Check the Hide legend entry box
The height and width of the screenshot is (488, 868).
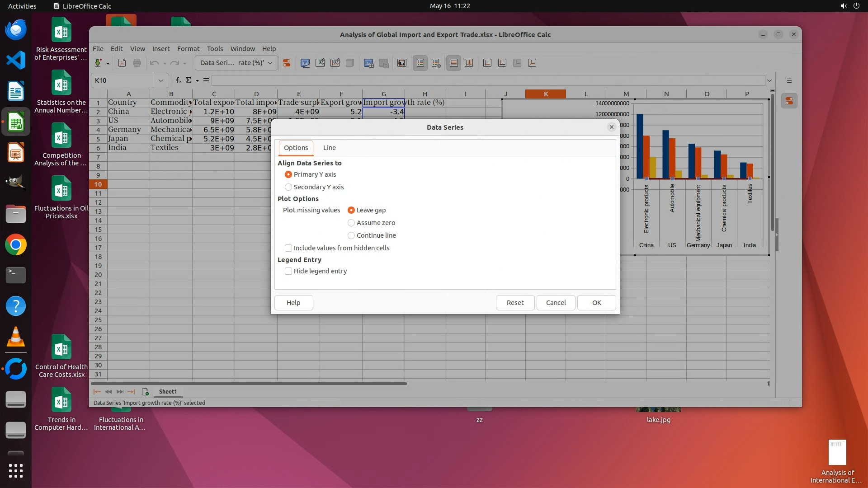288,271
